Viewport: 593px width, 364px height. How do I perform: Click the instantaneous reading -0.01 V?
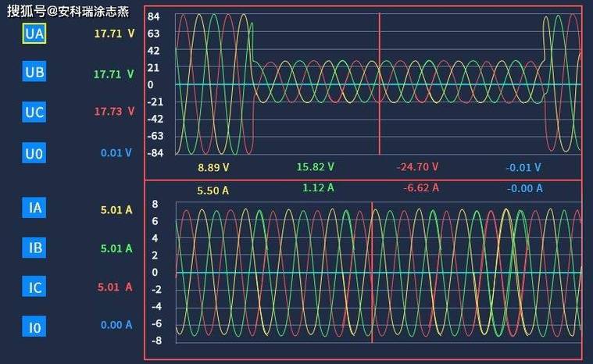click(x=523, y=167)
